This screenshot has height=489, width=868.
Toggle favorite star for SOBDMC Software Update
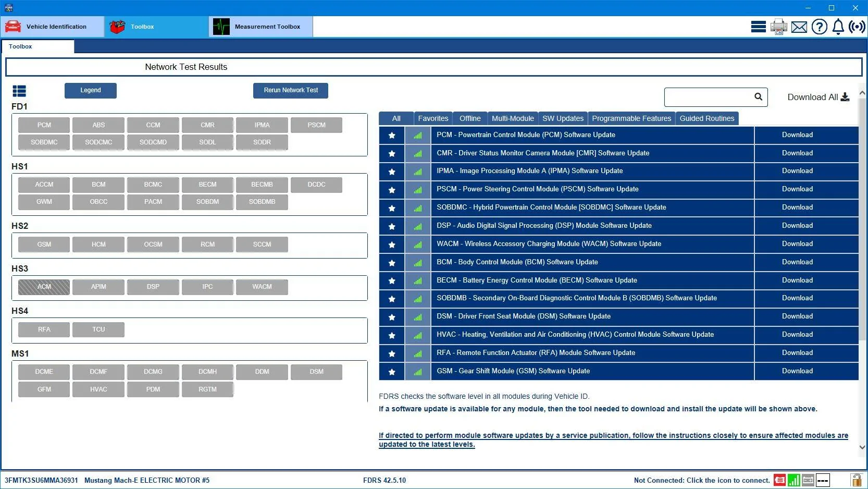tap(392, 208)
